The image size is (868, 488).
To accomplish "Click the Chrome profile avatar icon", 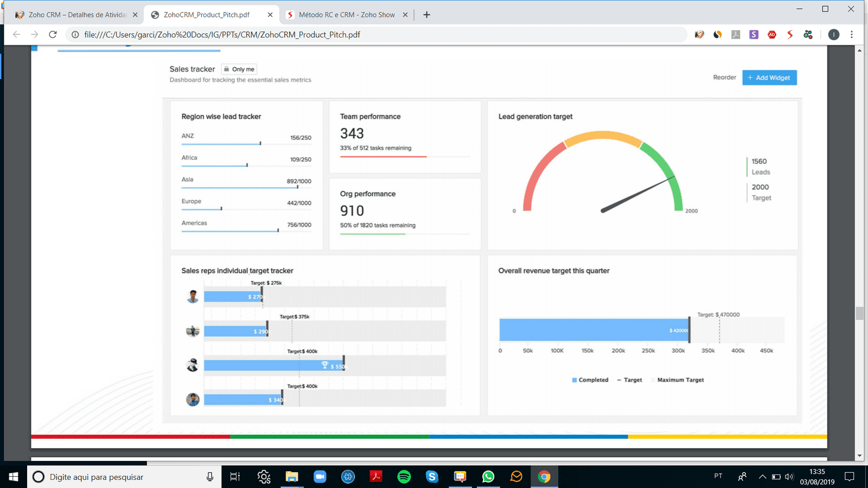I will (x=834, y=35).
